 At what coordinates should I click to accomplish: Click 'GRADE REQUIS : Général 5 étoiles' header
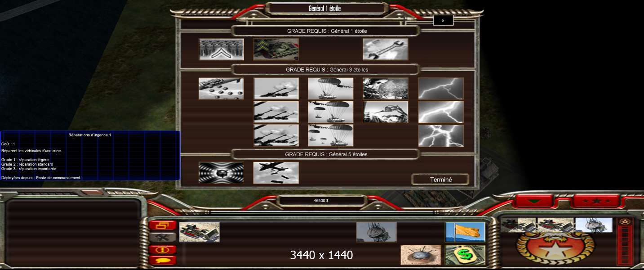point(327,154)
